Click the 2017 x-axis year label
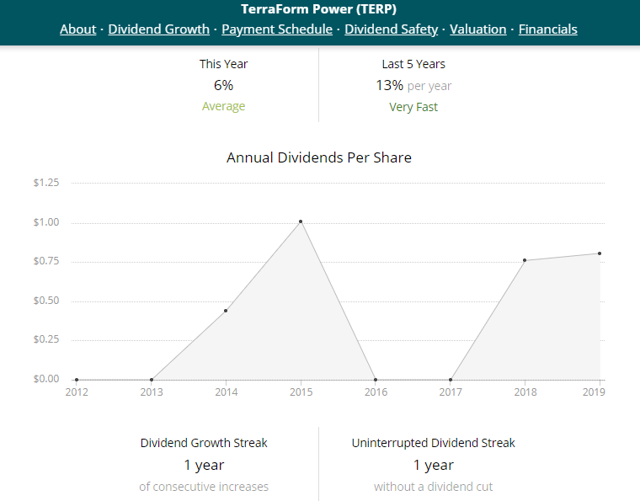The height and width of the screenshot is (501, 640). pos(450,392)
